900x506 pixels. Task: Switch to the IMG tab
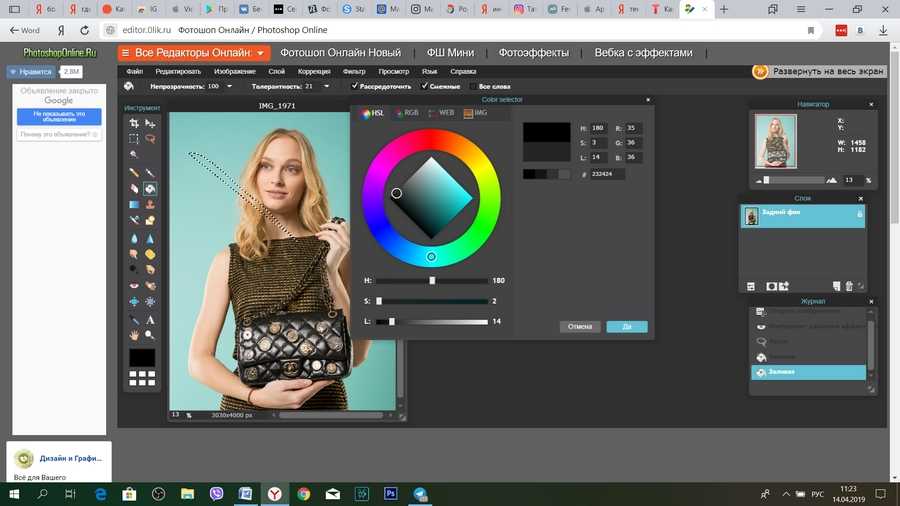click(x=476, y=113)
